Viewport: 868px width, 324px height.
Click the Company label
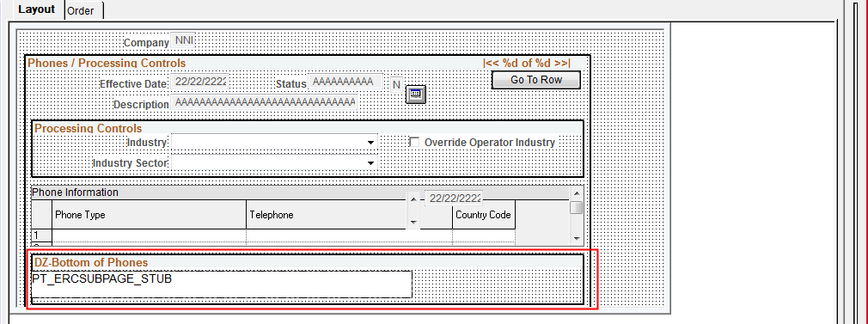146,43
